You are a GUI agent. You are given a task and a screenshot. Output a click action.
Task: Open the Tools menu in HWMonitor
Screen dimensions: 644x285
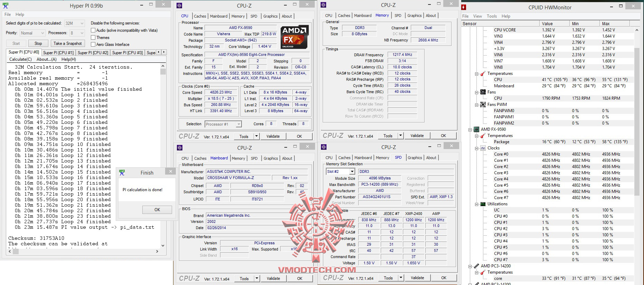tap(492, 16)
